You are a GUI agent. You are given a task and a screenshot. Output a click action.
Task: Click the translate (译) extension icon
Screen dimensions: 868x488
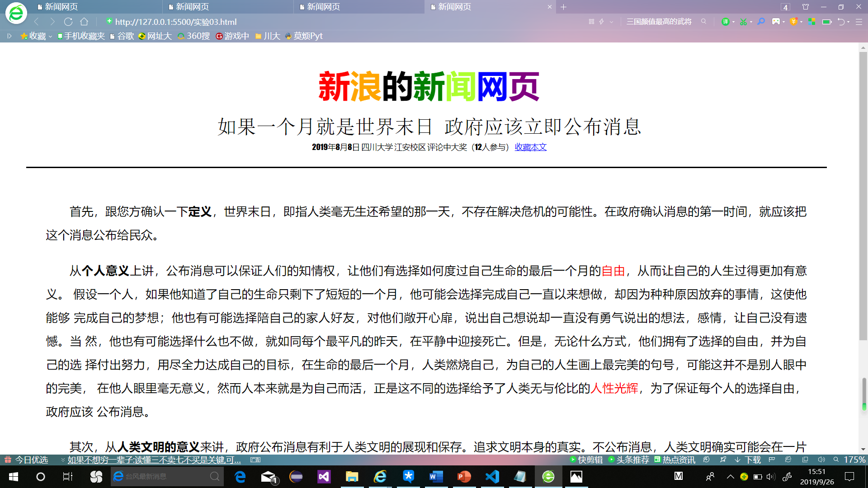(725, 22)
